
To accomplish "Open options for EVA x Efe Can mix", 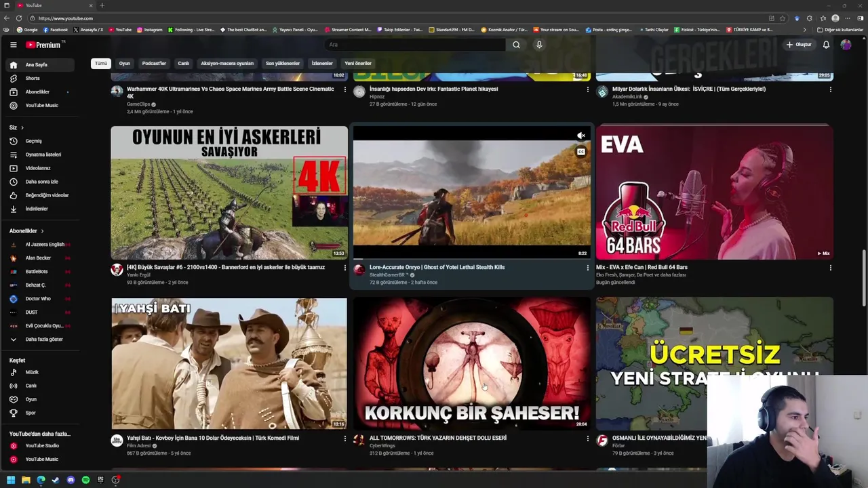I will coord(830,268).
